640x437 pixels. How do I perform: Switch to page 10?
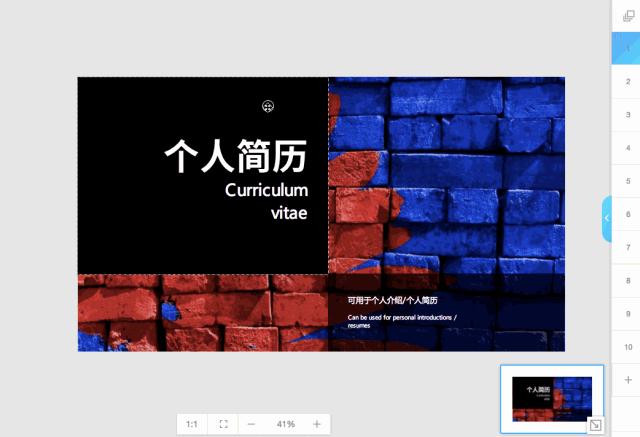click(x=626, y=347)
